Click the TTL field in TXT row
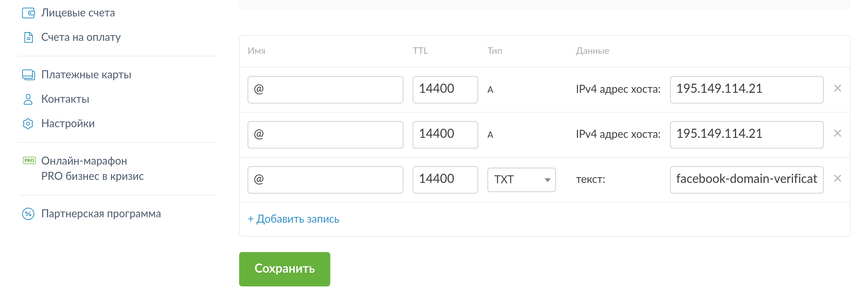Viewport: 868px width, 291px height. click(445, 180)
